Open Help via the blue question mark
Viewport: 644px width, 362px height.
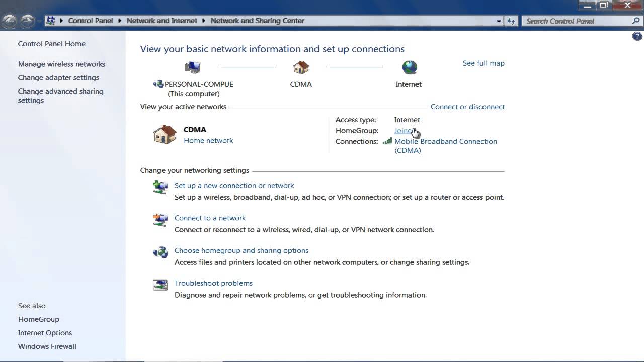[637, 36]
